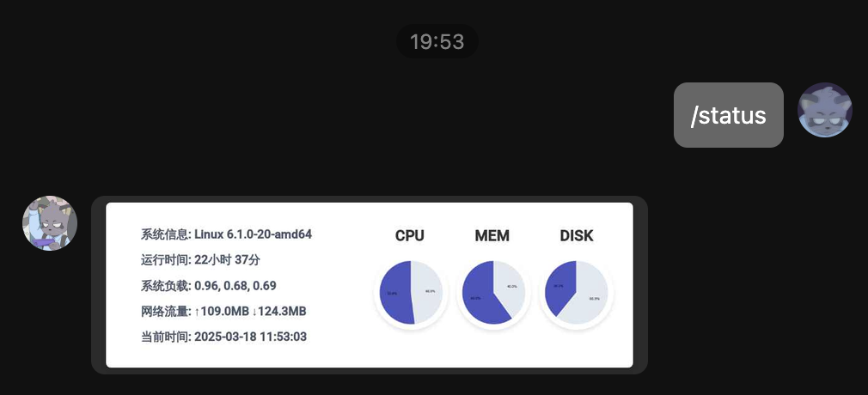868x395 pixels.
Task: Click the network traffic line ↑109.0MB ↓124.3MB
Action: click(223, 312)
